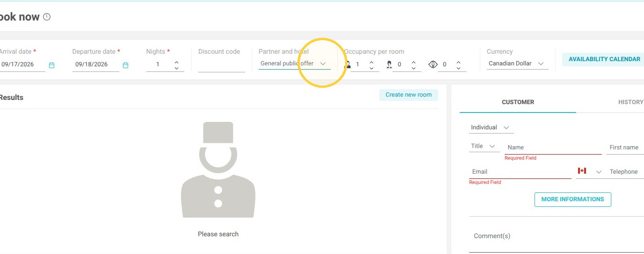
Task: Click the customer Name field
Action: pos(553,148)
